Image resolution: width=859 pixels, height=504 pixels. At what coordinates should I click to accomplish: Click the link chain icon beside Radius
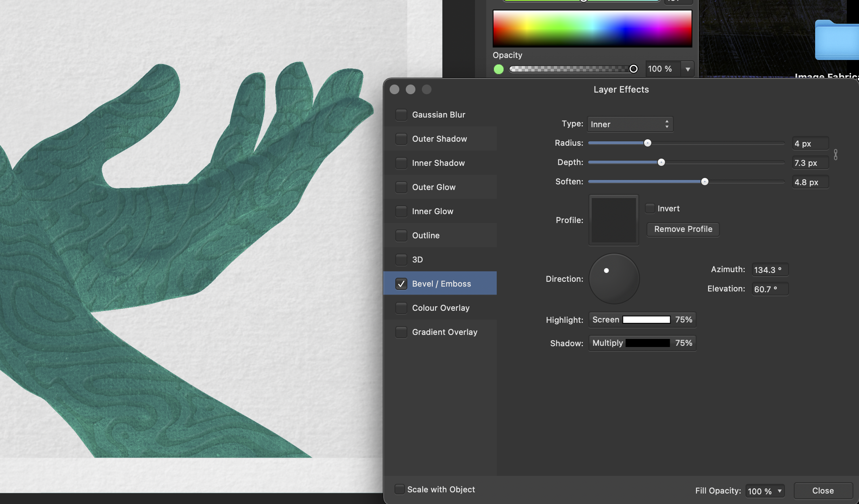coord(836,154)
